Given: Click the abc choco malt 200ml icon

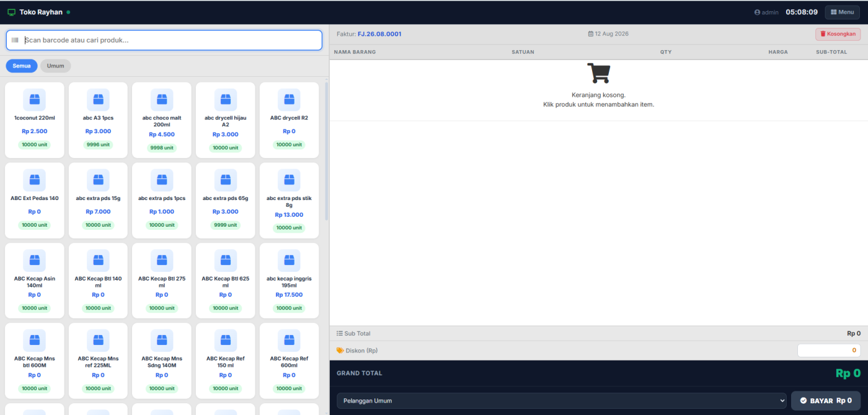Looking at the screenshot, I should pos(162,100).
